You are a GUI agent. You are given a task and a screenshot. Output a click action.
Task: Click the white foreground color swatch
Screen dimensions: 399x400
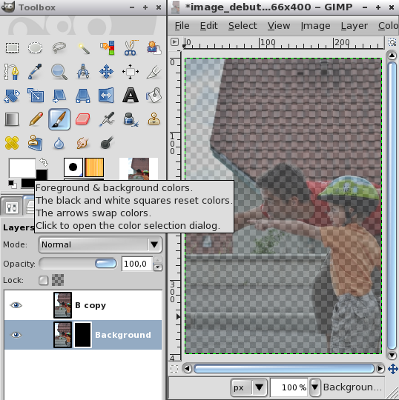(22, 168)
